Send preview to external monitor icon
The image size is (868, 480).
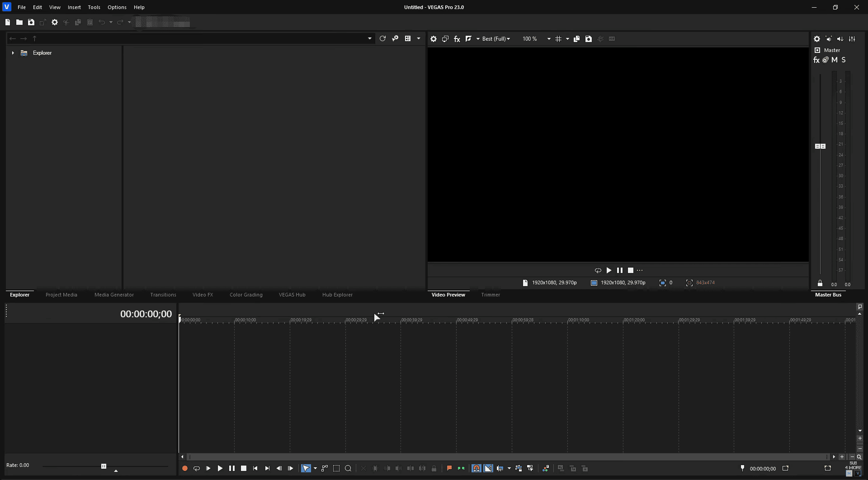point(445,39)
